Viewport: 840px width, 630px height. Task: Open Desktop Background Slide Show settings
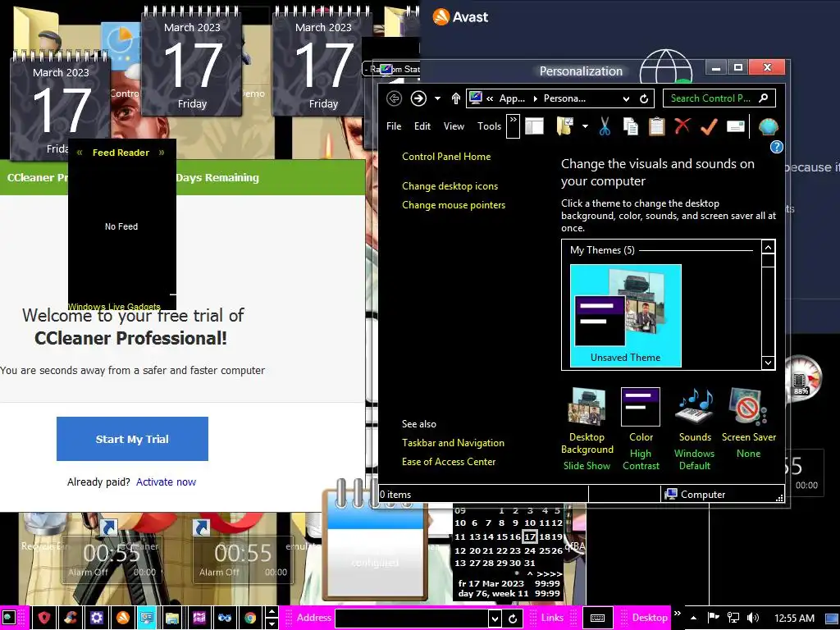click(587, 429)
